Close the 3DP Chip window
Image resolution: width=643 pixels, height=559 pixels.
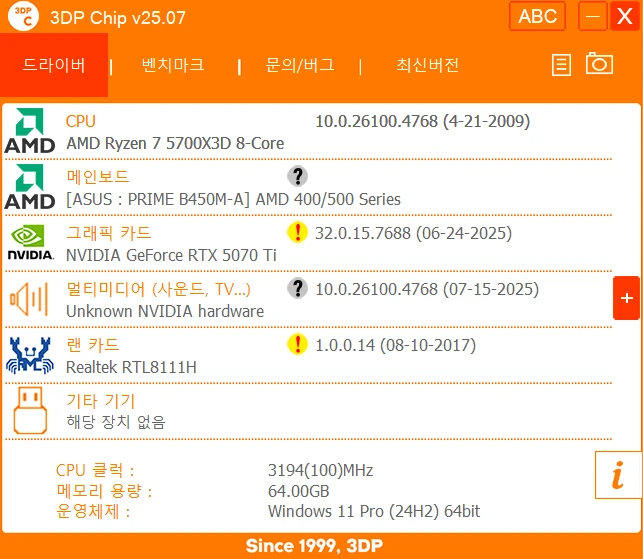point(625,16)
